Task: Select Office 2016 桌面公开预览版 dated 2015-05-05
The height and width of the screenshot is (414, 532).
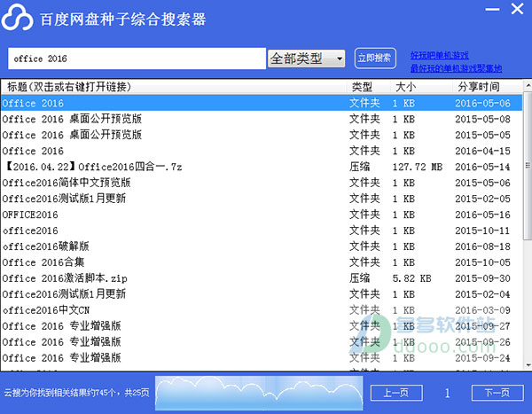Action: point(262,135)
